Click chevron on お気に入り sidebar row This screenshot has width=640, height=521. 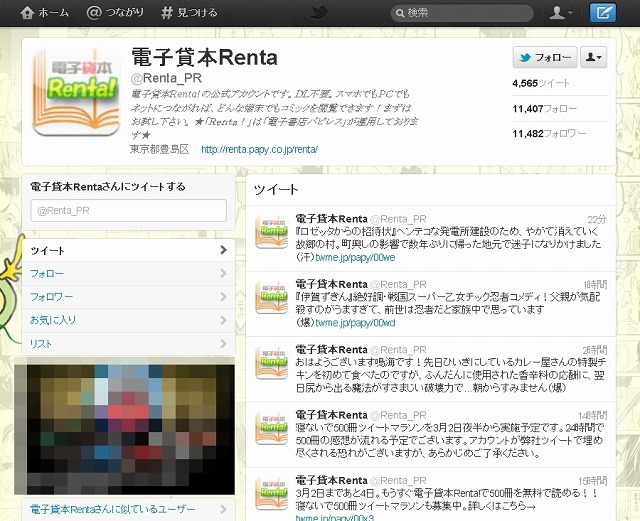coord(223,320)
